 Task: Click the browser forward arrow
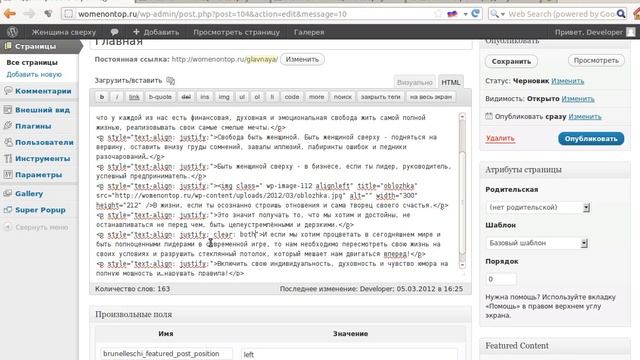[x=29, y=13]
